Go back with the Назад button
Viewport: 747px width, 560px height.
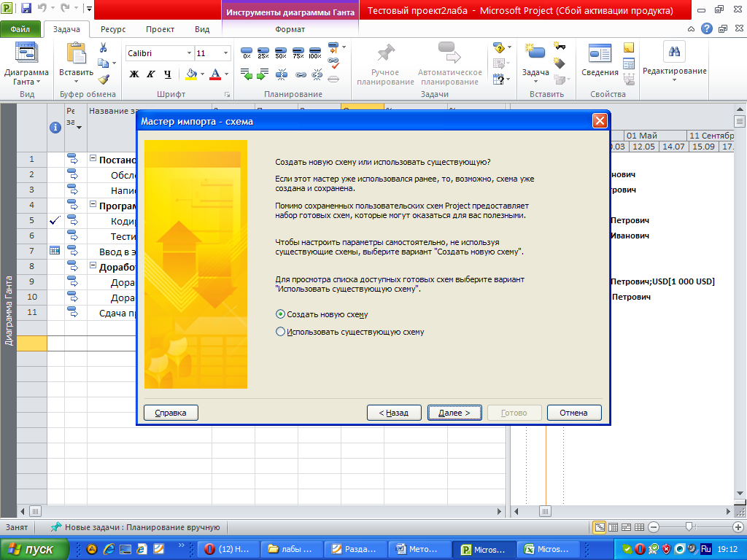coord(394,413)
